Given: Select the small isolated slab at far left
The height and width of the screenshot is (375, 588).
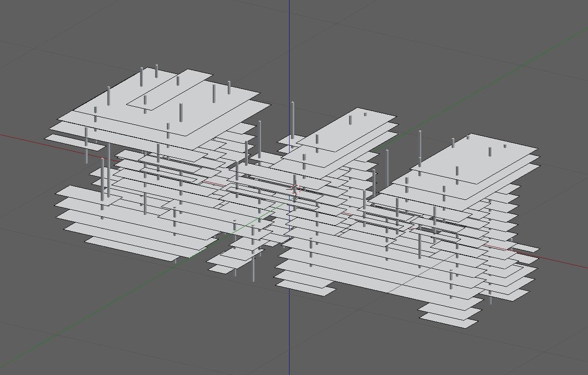Looking at the screenshot, I should (75, 142).
